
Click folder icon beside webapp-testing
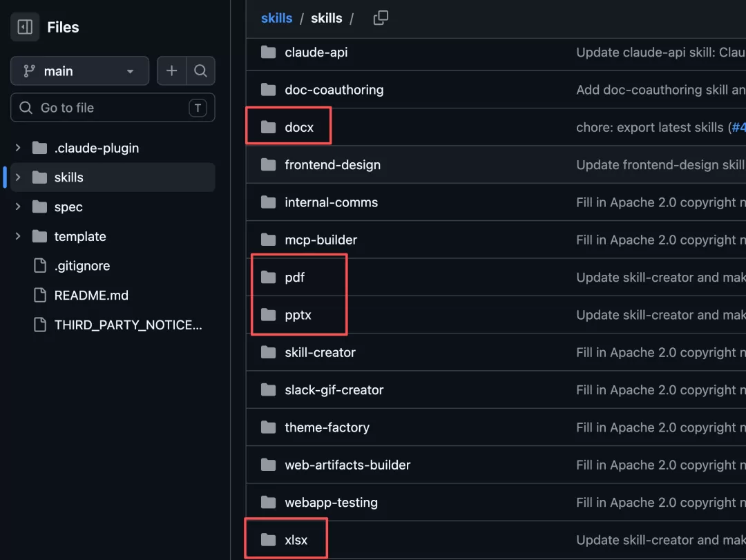coord(268,503)
